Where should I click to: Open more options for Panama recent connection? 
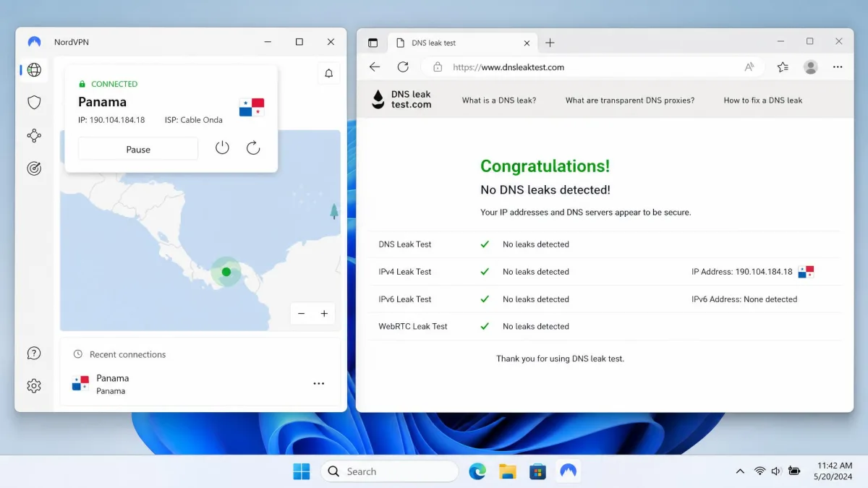[319, 383]
